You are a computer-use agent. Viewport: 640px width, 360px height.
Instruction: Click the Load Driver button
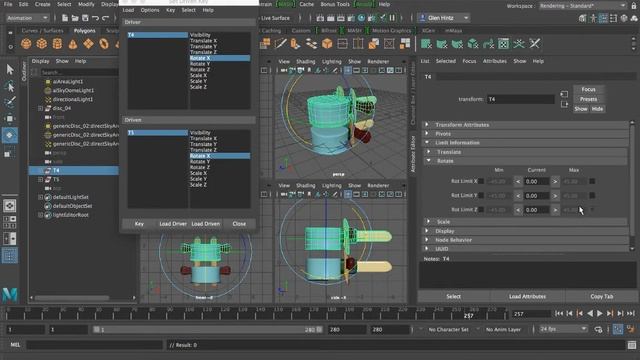pos(173,224)
